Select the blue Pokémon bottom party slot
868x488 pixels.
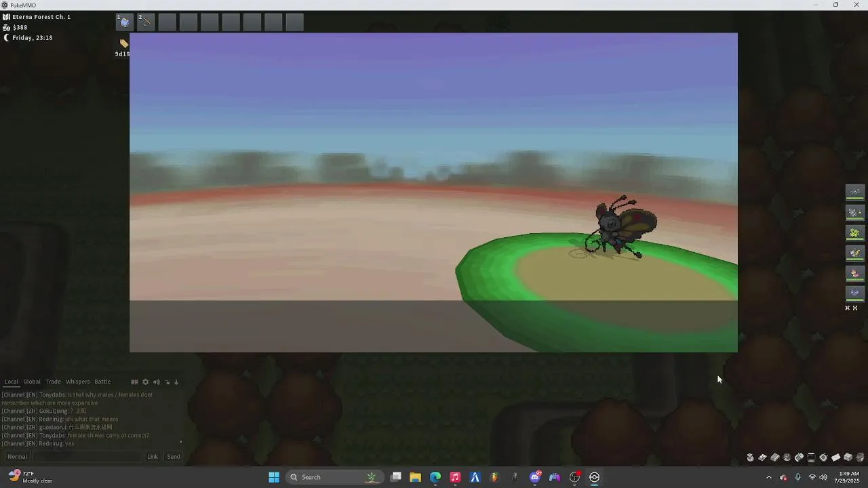coord(855,293)
